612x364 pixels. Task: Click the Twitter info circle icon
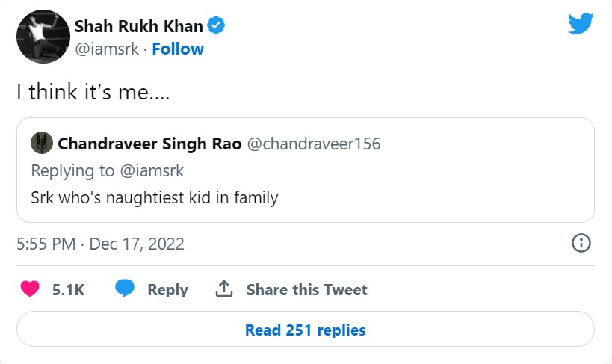(x=581, y=243)
